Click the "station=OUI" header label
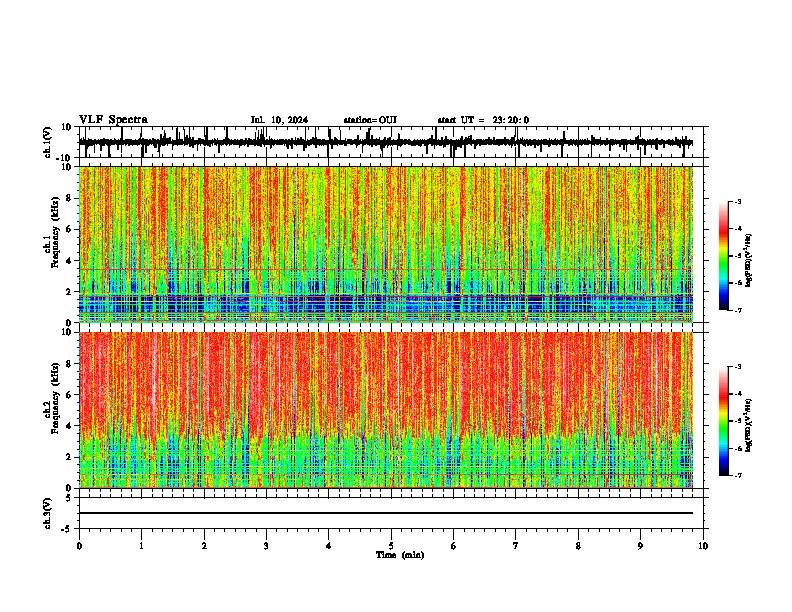Screen dimensions: 792x612 pyautogui.click(x=370, y=120)
